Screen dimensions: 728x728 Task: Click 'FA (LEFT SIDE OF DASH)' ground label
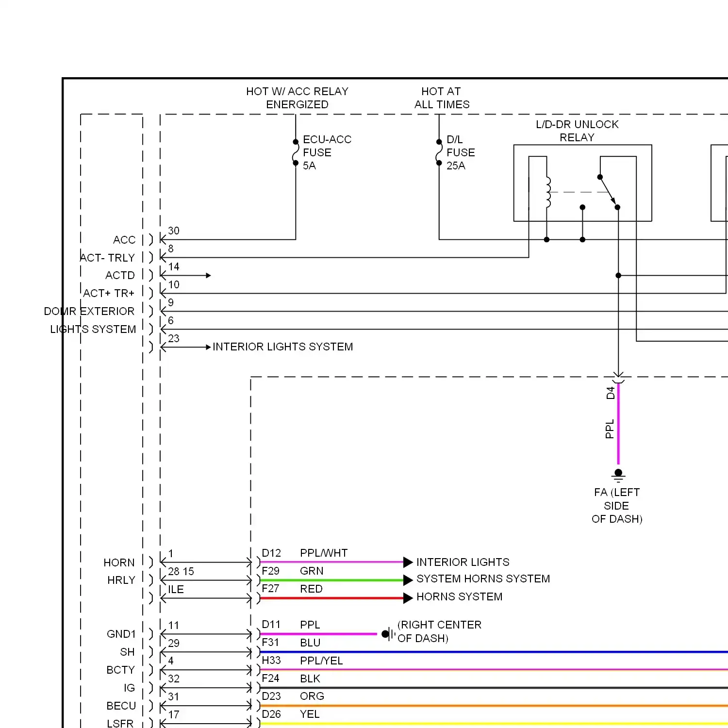point(617,506)
